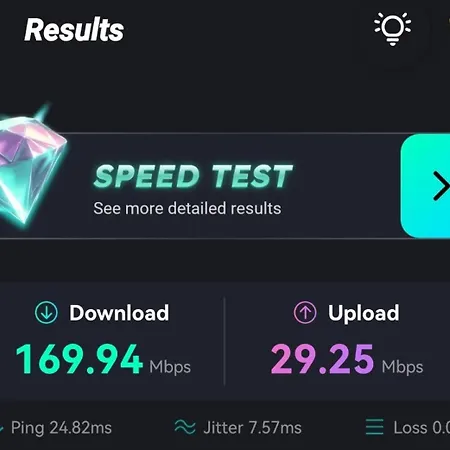Viewport: 450px width, 450px height.
Task: Click the divider between Download and Upload
Action: pyautogui.click(x=224, y=341)
